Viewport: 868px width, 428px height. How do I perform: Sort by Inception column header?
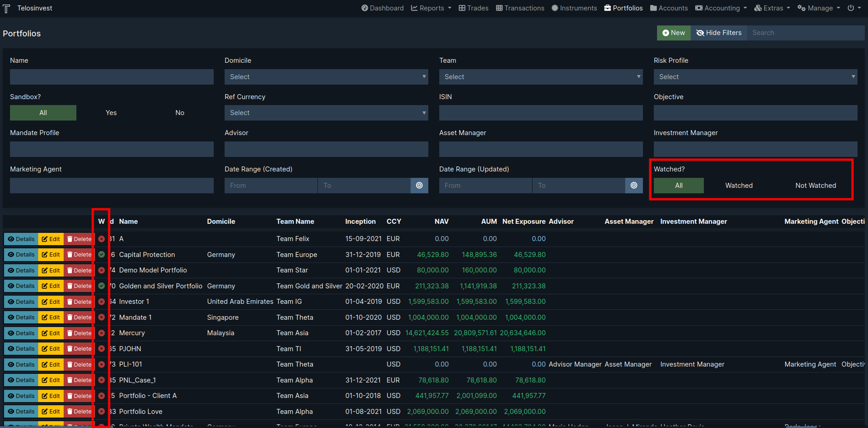[x=360, y=222]
